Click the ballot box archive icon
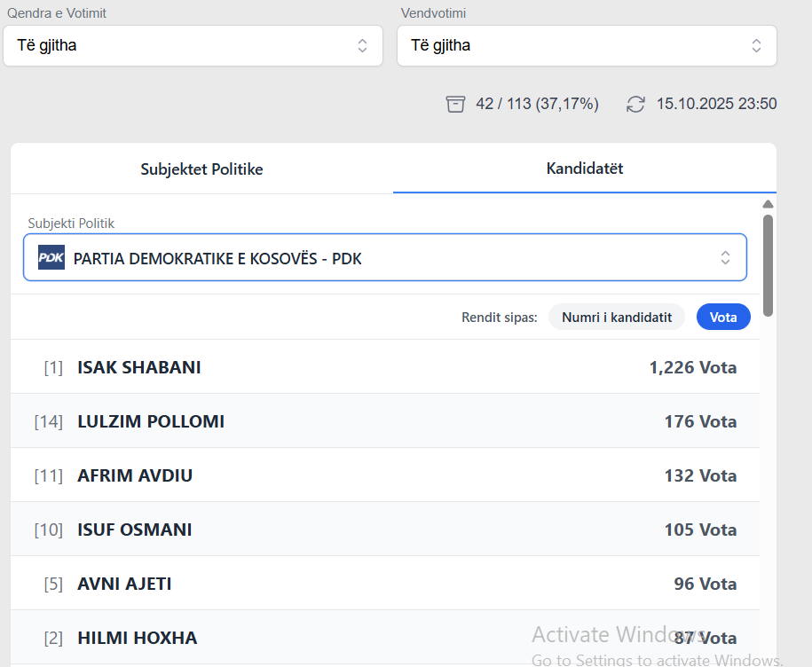The width and height of the screenshot is (812, 667). pyautogui.click(x=455, y=104)
